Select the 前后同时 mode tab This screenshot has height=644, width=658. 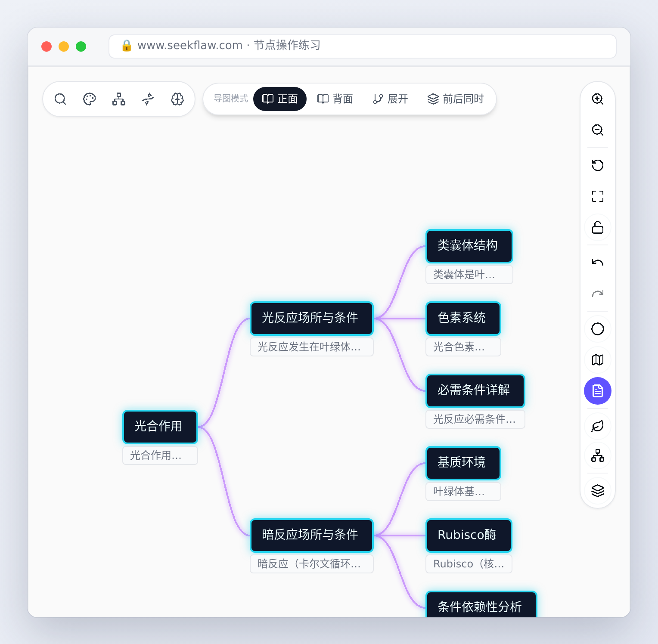tap(456, 99)
